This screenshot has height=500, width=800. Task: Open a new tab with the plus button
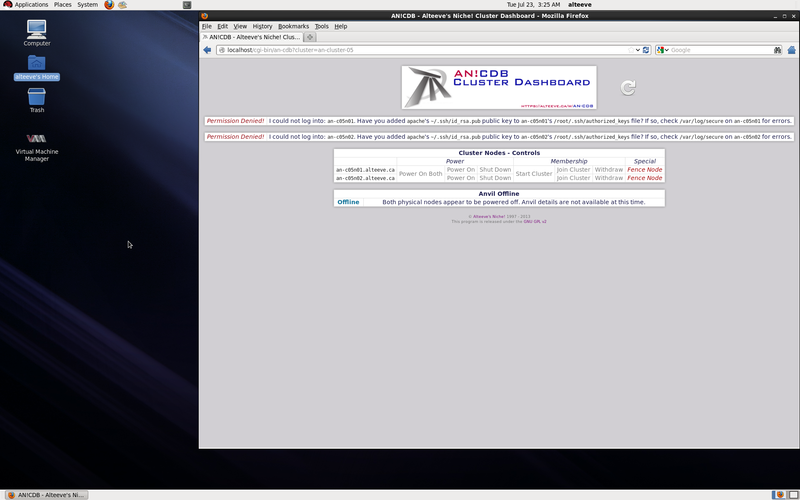[x=310, y=37]
